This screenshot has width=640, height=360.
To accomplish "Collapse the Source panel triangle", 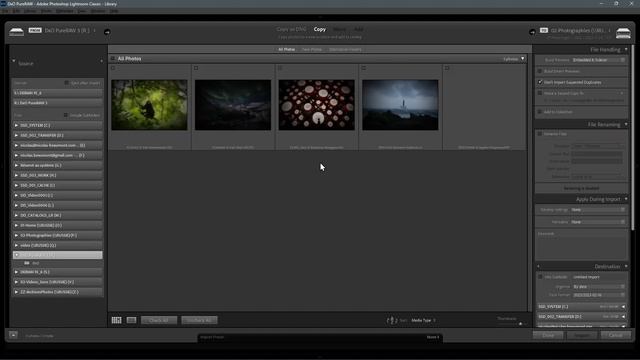I will tap(13, 61).
